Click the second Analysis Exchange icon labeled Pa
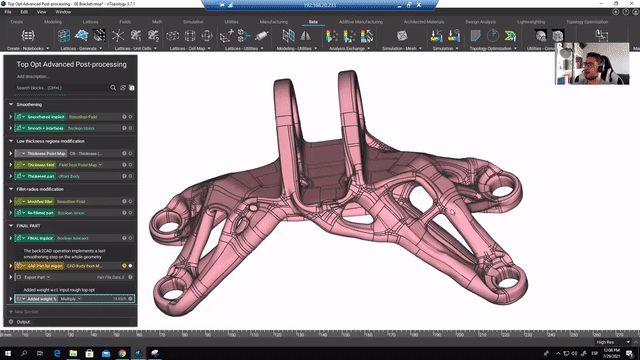Viewport: 640px width, 360px height. point(349,36)
